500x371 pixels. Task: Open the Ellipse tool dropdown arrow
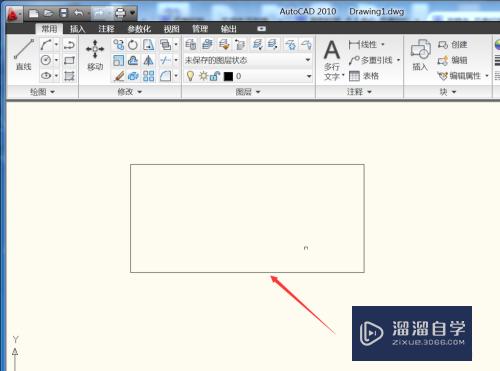click(56, 76)
